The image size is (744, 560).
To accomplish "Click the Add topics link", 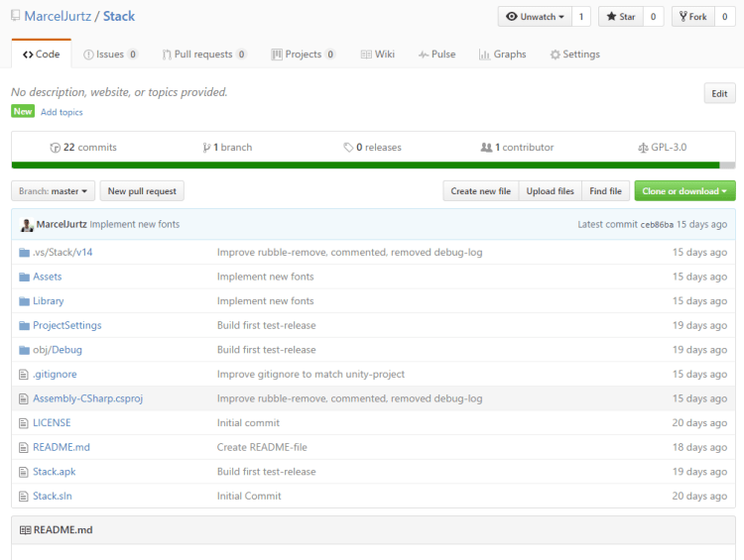I will (x=62, y=112).
